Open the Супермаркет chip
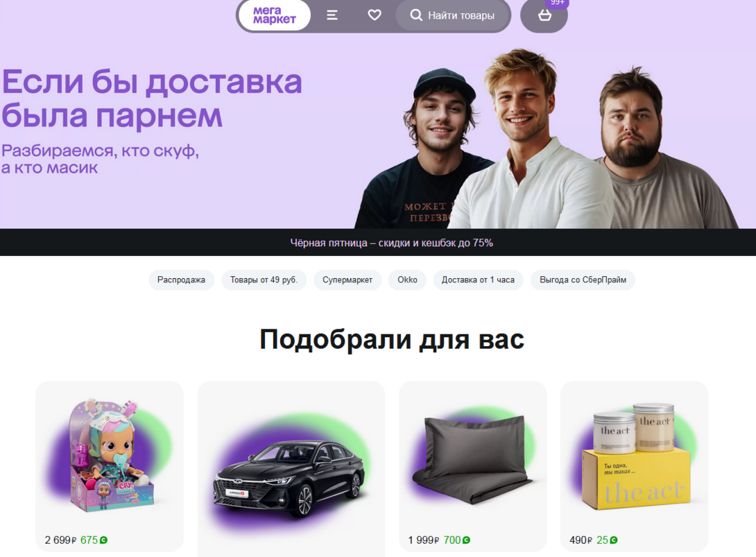Viewport: 756px width, 557px height. (347, 280)
